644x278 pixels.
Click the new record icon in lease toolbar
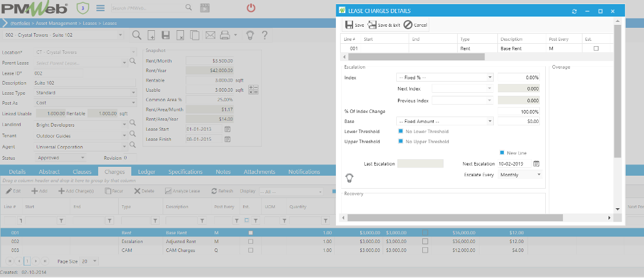[x=151, y=35]
